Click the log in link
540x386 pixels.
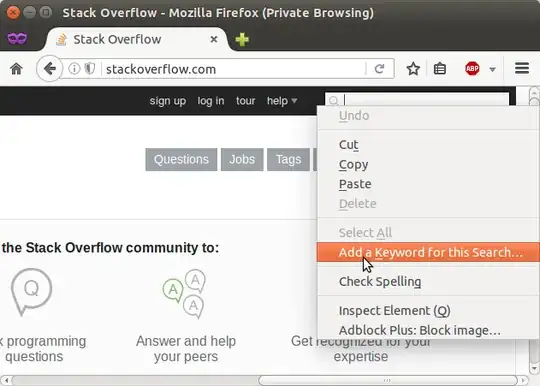211,101
